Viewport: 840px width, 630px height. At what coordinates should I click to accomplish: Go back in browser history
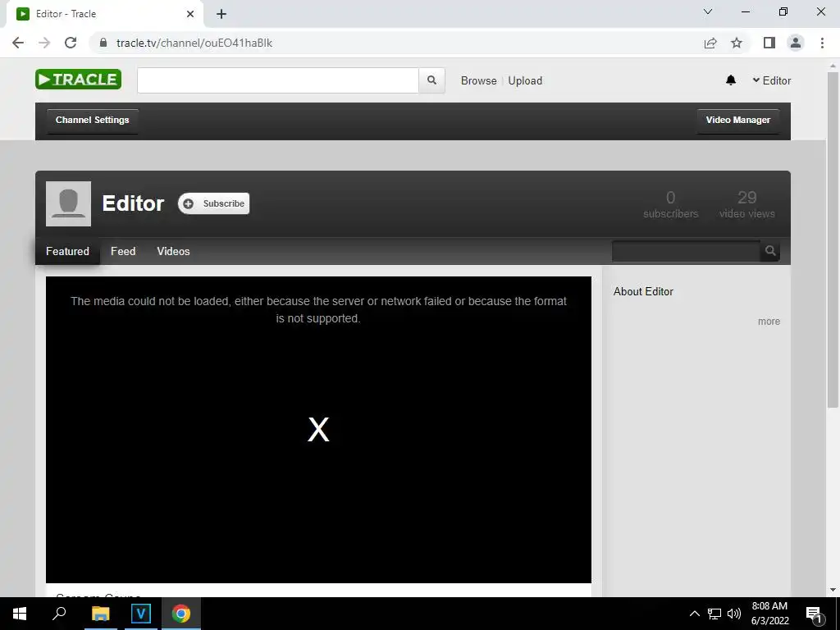[18, 43]
